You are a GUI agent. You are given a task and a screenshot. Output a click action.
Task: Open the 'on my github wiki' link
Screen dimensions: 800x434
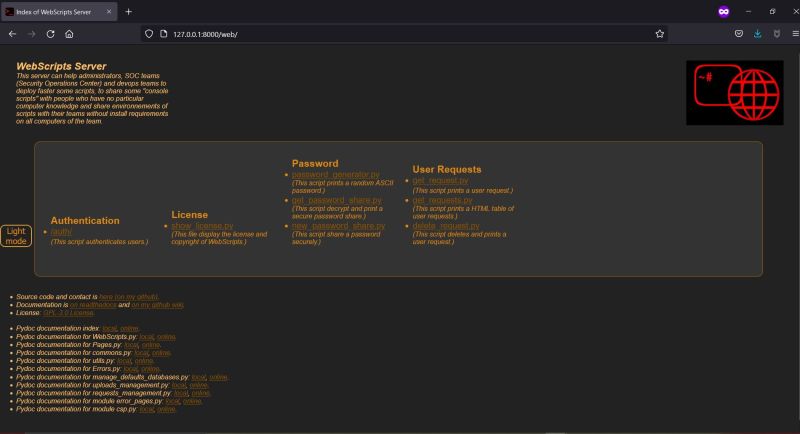(157, 305)
